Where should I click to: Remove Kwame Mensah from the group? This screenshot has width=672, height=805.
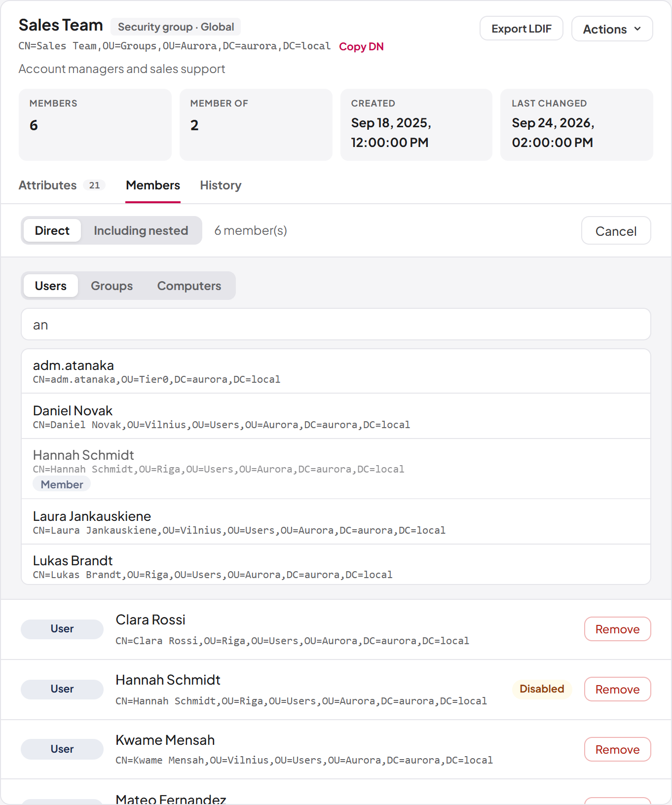point(617,749)
